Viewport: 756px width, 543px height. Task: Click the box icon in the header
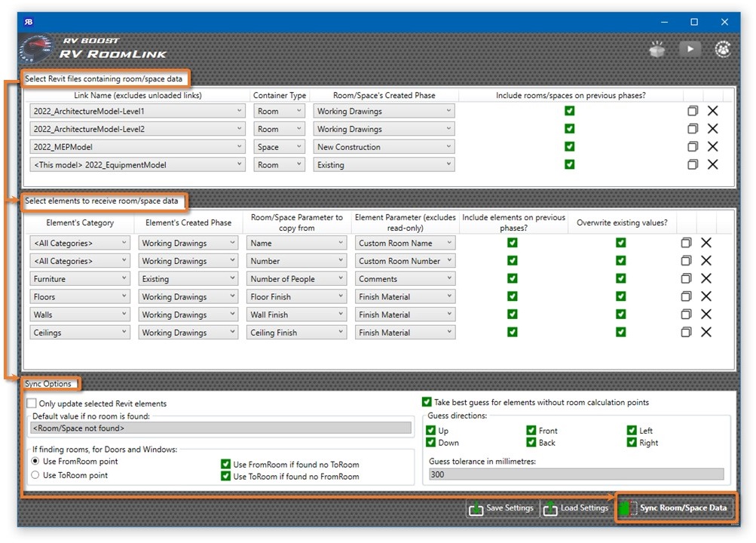[x=657, y=49]
